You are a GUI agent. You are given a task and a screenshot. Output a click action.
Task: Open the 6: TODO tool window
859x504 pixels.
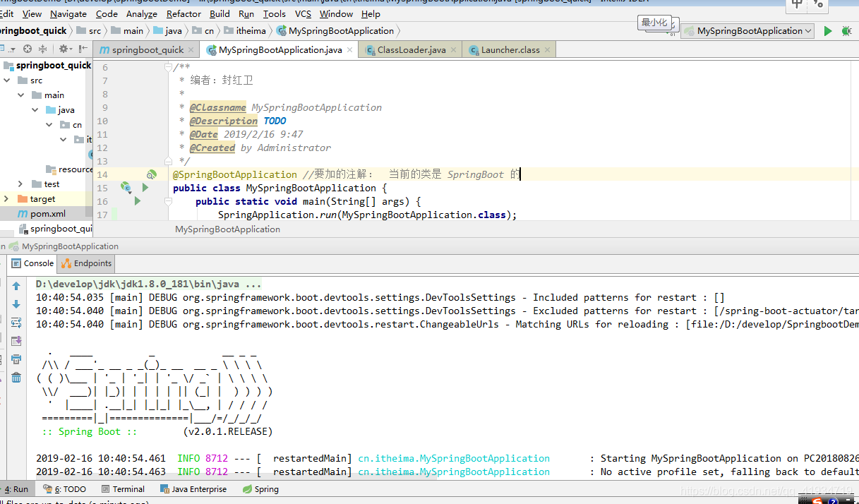(x=64, y=488)
